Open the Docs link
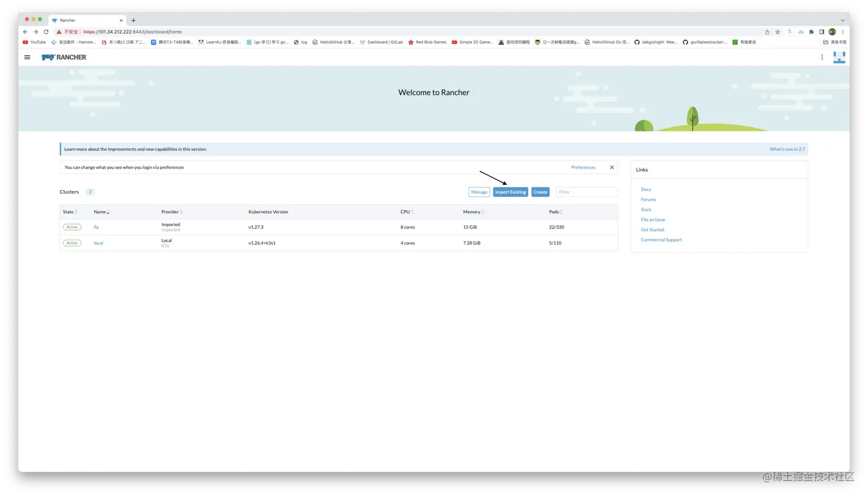Viewport: 868px width, 496px height. (646, 189)
